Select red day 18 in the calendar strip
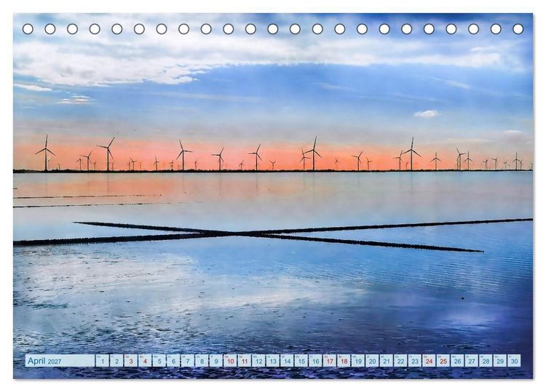The width and height of the screenshot is (546, 392). pos(344,361)
